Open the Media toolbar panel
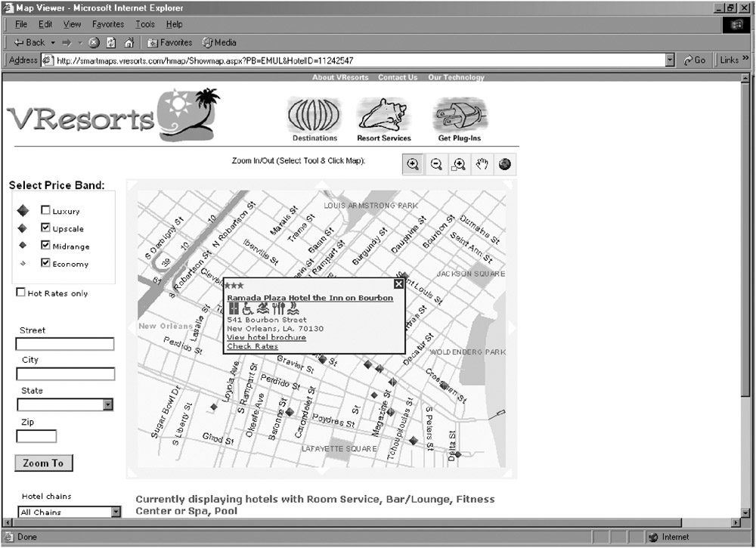 pyautogui.click(x=219, y=43)
